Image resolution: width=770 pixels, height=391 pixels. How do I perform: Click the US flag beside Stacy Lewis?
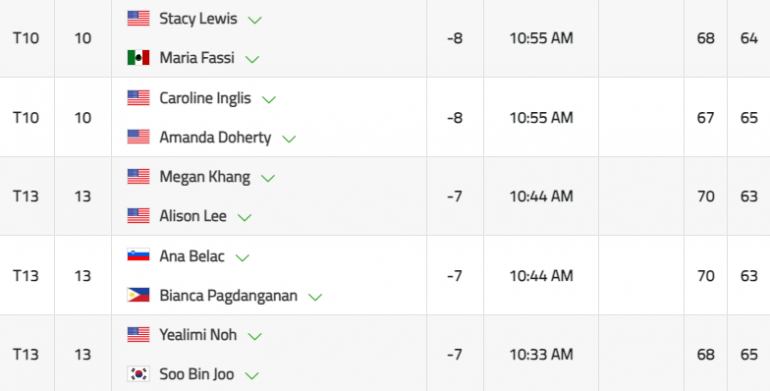[x=138, y=19]
